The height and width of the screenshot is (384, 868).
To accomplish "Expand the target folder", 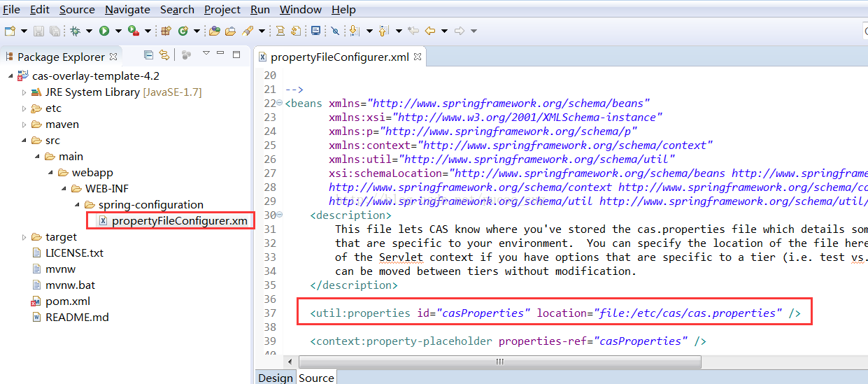I will point(23,236).
